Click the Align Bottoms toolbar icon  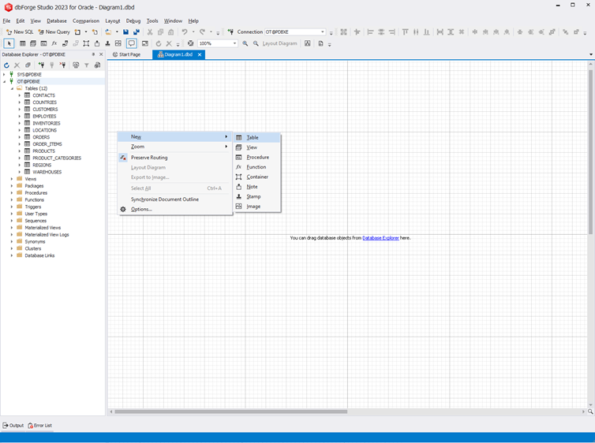coord(427,32)
